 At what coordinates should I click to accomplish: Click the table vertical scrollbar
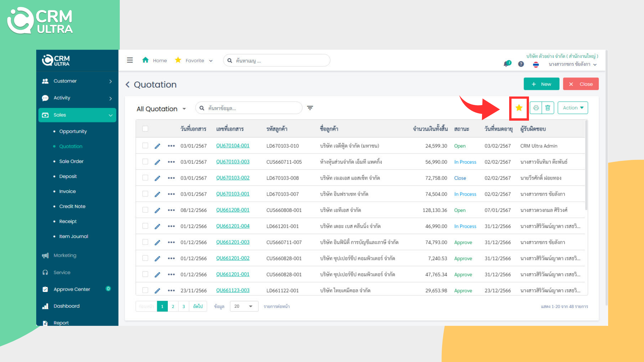click(x=586, y=166)
